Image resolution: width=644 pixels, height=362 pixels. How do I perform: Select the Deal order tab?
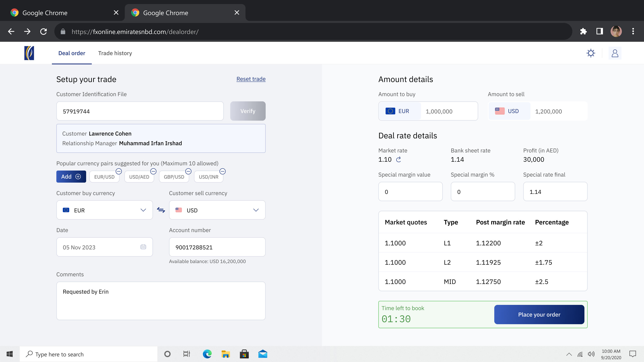point(72,53)
